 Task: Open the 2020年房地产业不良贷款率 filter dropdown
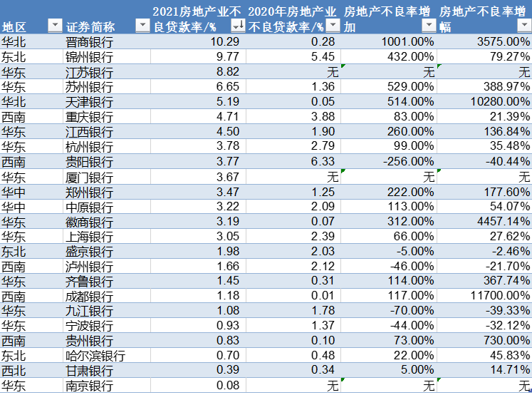click(333, 25)
